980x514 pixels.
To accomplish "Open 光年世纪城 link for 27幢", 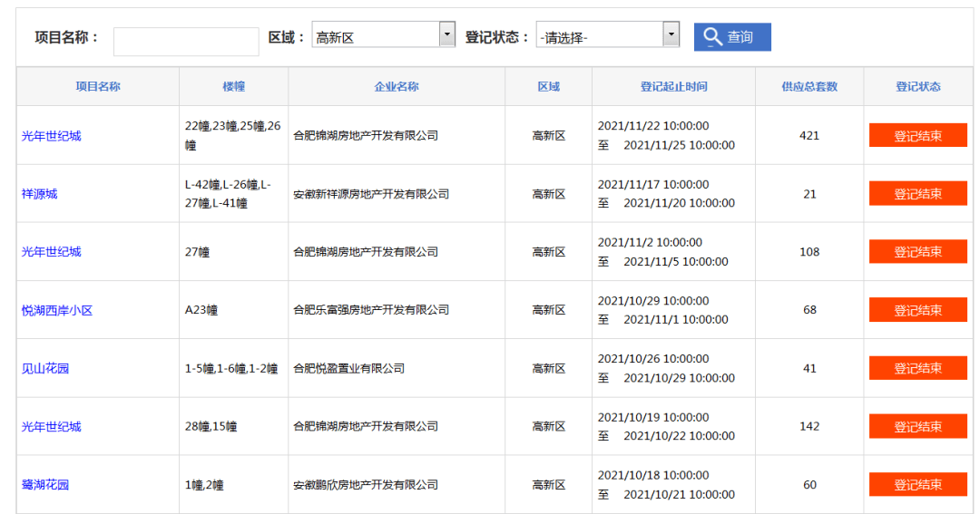I will click(51, 252).
